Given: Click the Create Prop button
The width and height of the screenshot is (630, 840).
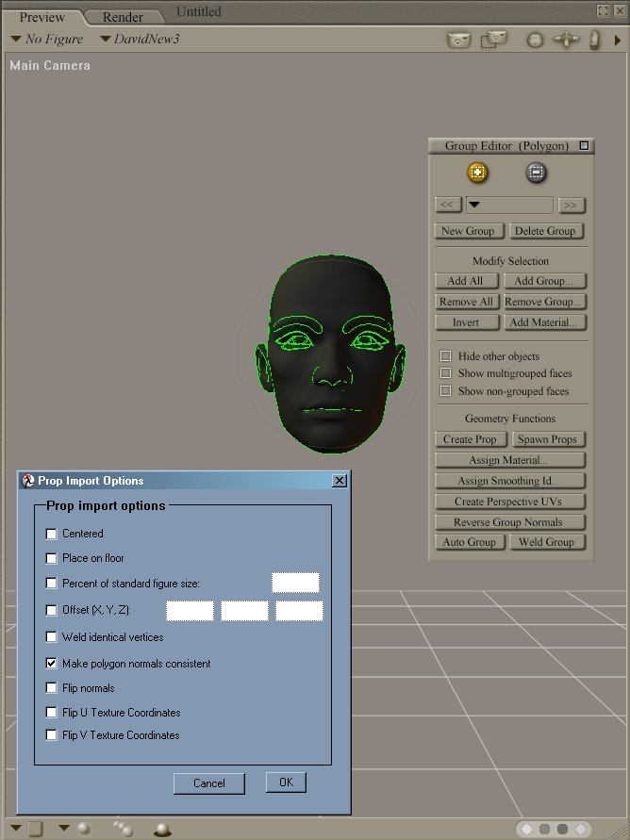Looking at the screenshot, I should tap(471, 439).
